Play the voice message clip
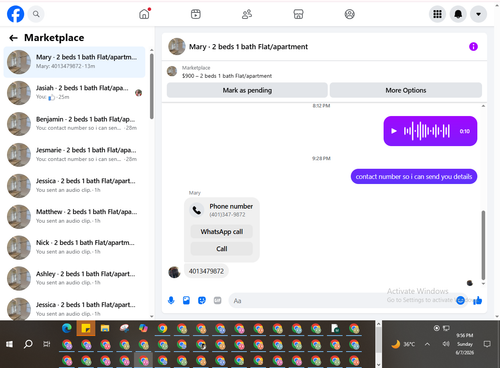 [x=394, y=131]
